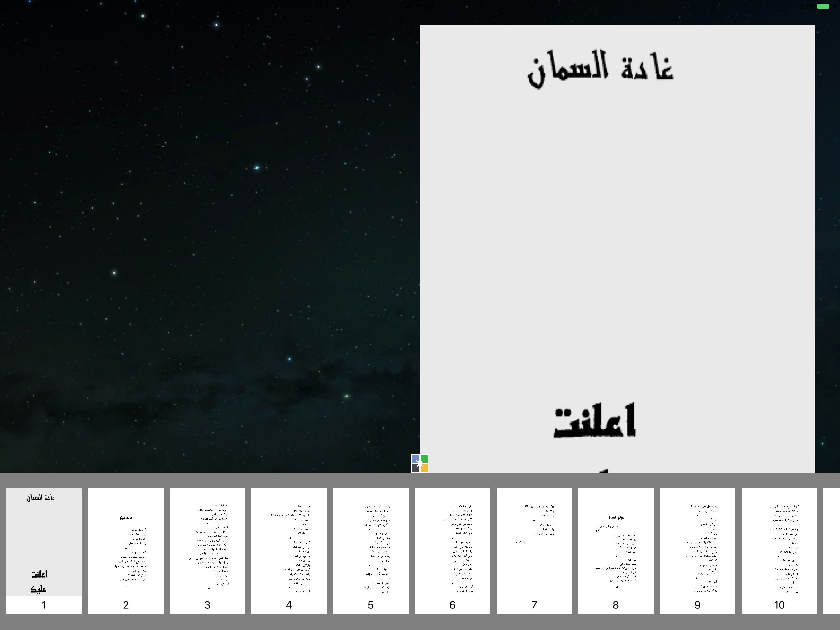This screenshot has height=630, width=840.
Task: Open page 9 thumbnail
Action: [698, 551]
